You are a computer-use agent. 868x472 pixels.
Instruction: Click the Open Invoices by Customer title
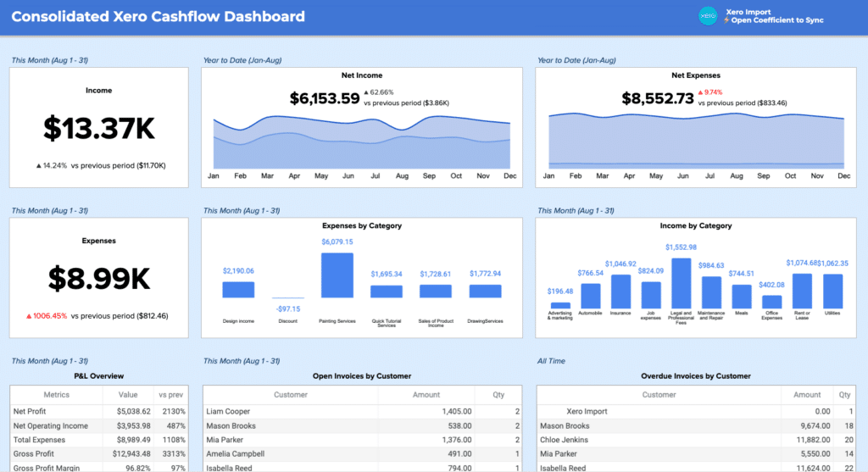click(x=362, y=376)
